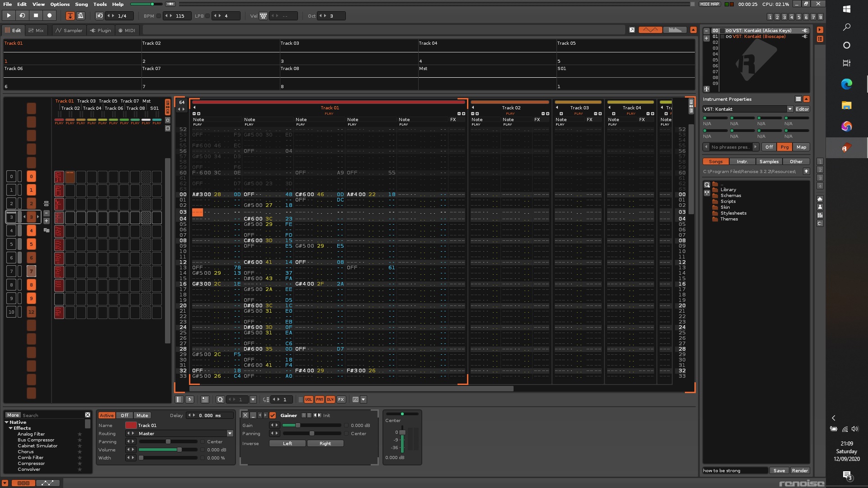Show the spectrum analyzer view
Viewport: 868px width, 488px height.
pos(675,30)
